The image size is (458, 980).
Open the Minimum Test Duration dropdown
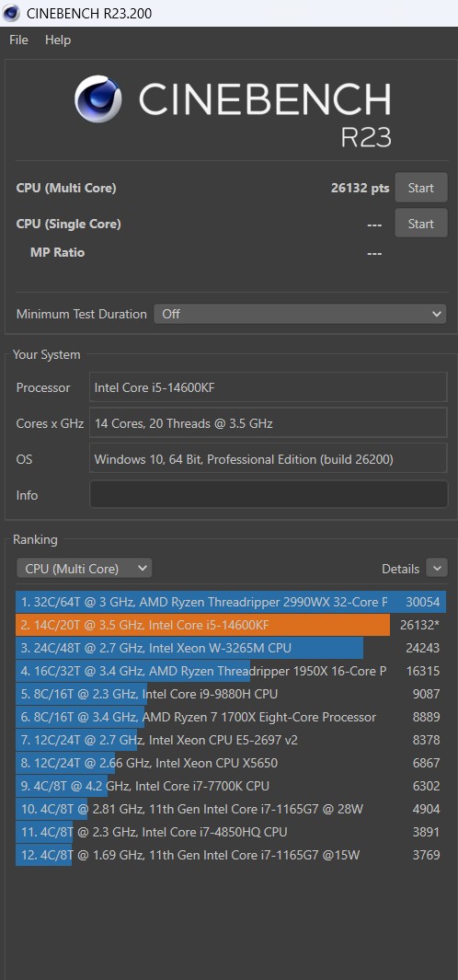pos(300,314)
